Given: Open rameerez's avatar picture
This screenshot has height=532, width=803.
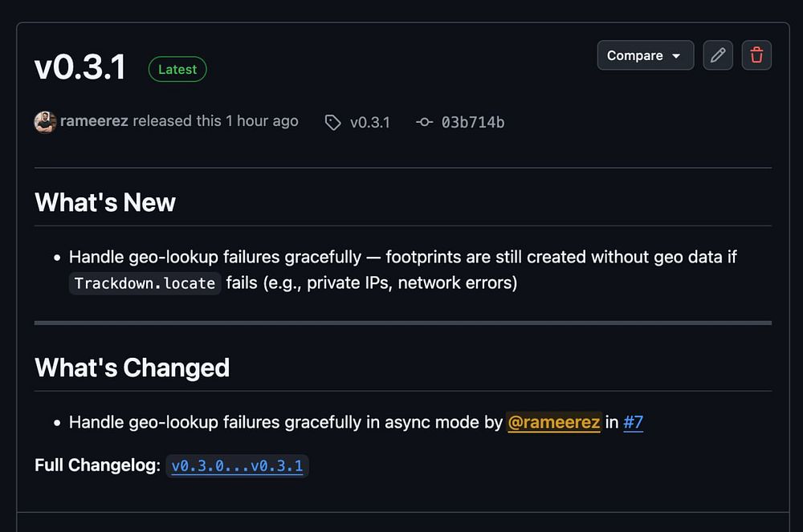Looking at the screenshot, I should click(45, 122).
